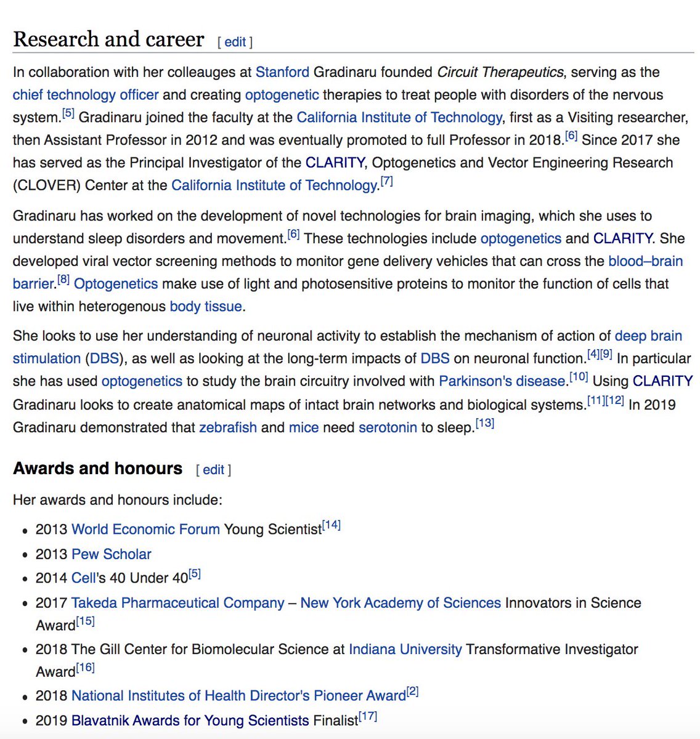Image resolution: width=700 pixels, height=739 pixels.
Task: Jump to citation [14] after Young Scientist
Action: pos(332,526)
